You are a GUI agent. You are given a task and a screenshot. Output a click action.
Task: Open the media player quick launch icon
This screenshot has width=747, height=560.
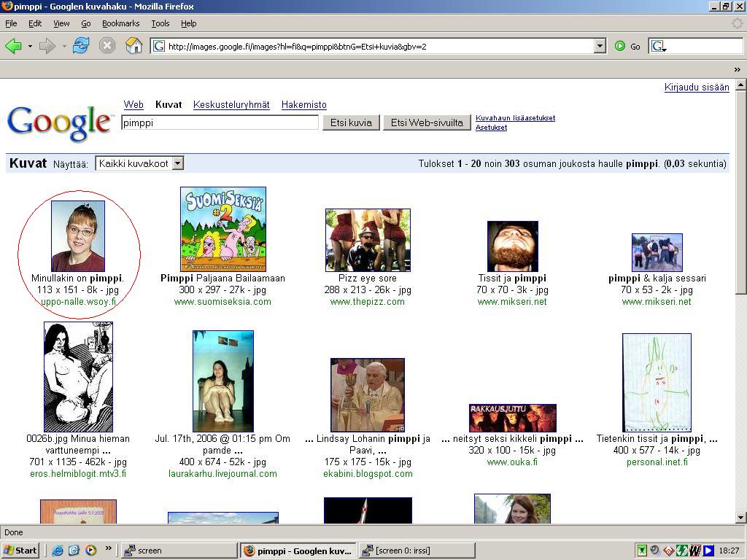90,551
